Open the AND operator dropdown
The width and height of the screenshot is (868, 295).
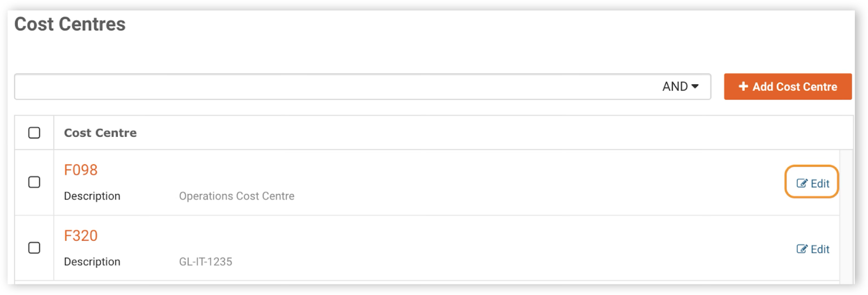click(680, 86)
